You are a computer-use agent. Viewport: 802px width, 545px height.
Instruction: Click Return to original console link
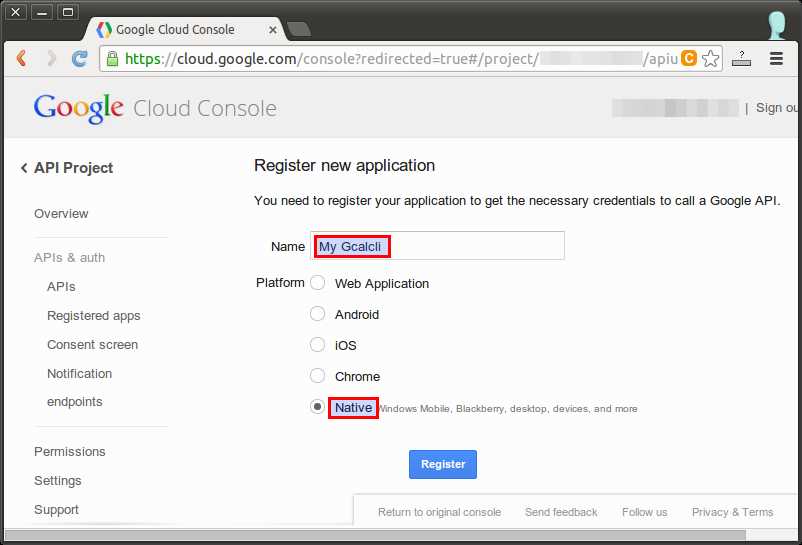[x=439, y=512]
